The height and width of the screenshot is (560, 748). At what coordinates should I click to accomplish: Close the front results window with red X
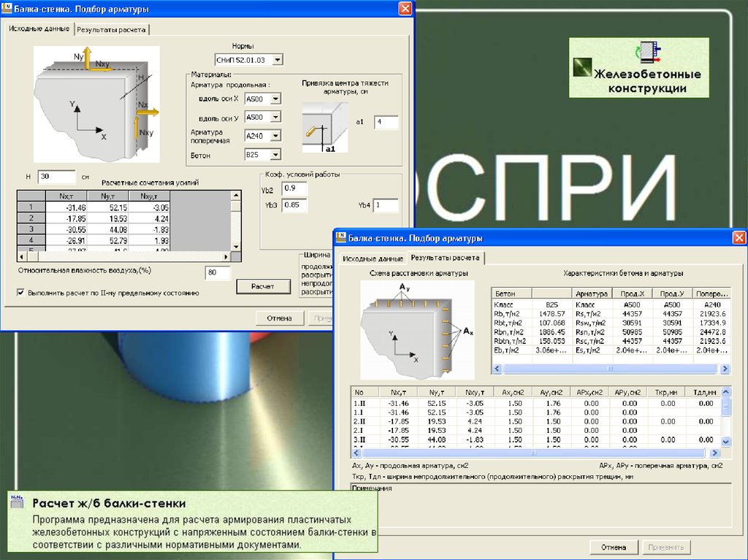click(739, 238)
